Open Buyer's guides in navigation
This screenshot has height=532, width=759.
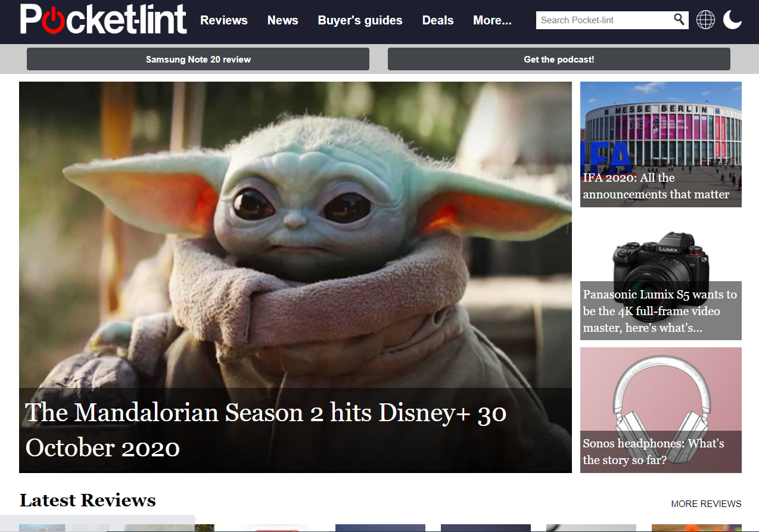click(x=360, y=20)
